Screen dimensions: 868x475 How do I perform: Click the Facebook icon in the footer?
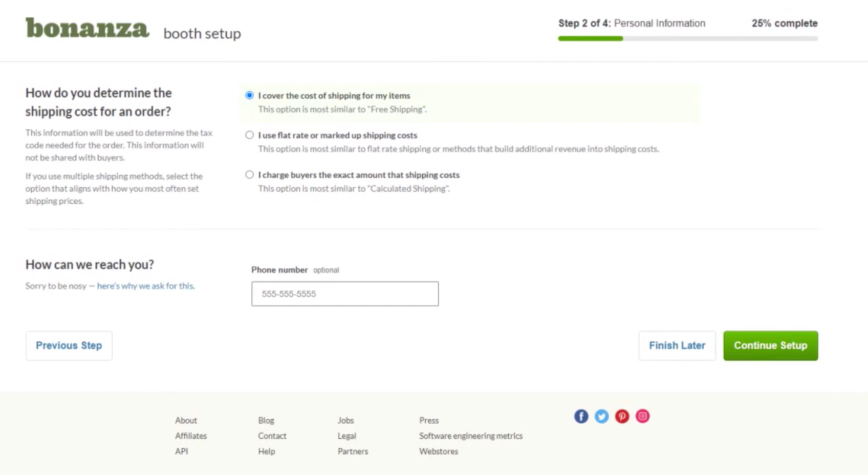pos(581,416)
